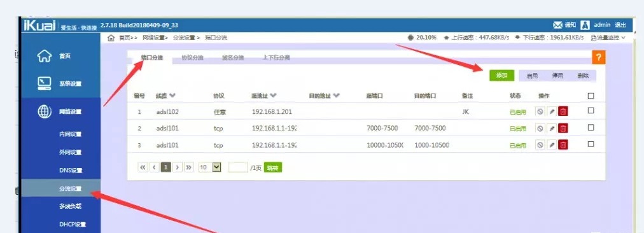The image size is (644, 233).
Task: Delete rule 1 adsl102 with trash icon
Action: (x=563, y=111)
